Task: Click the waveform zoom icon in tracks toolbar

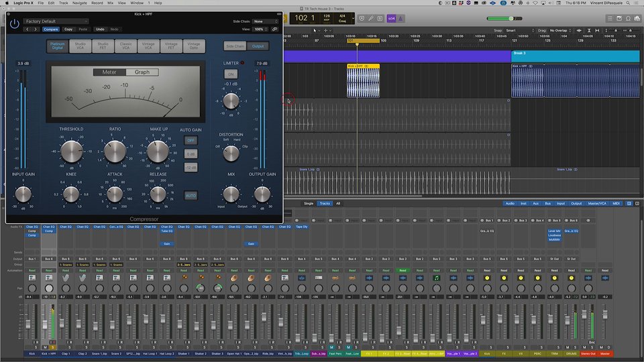Action: pos(579,30)
